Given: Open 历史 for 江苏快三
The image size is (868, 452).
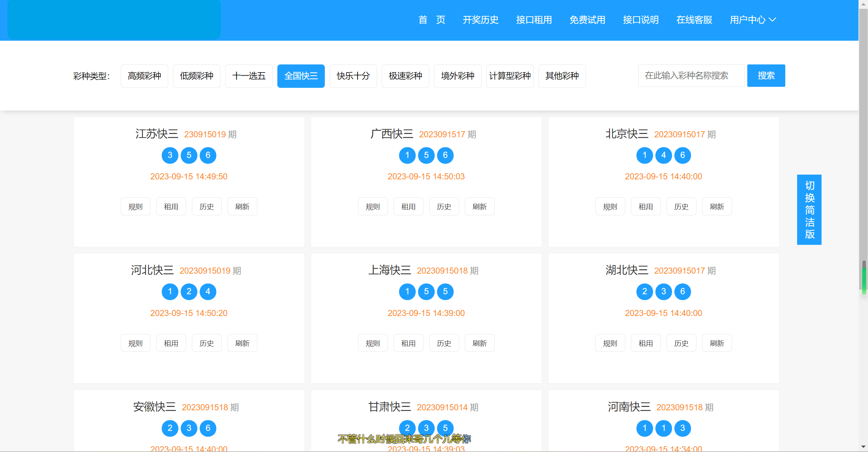Looking at the screenshot, I should pos(207,207).
